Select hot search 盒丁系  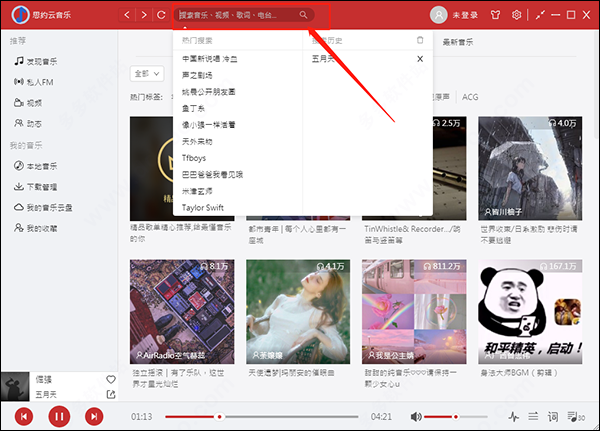[193, 108]
